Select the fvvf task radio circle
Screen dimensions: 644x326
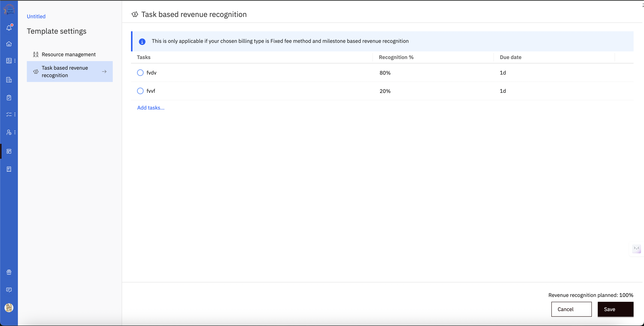tap(140, 91)
